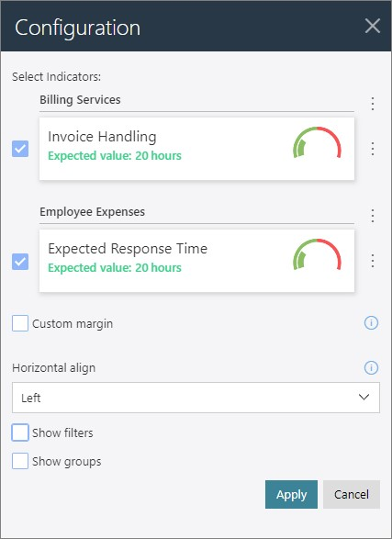Open Invoice Handling indicator options menu
This screenshot has height=539, width=392.
click(373, 149)
